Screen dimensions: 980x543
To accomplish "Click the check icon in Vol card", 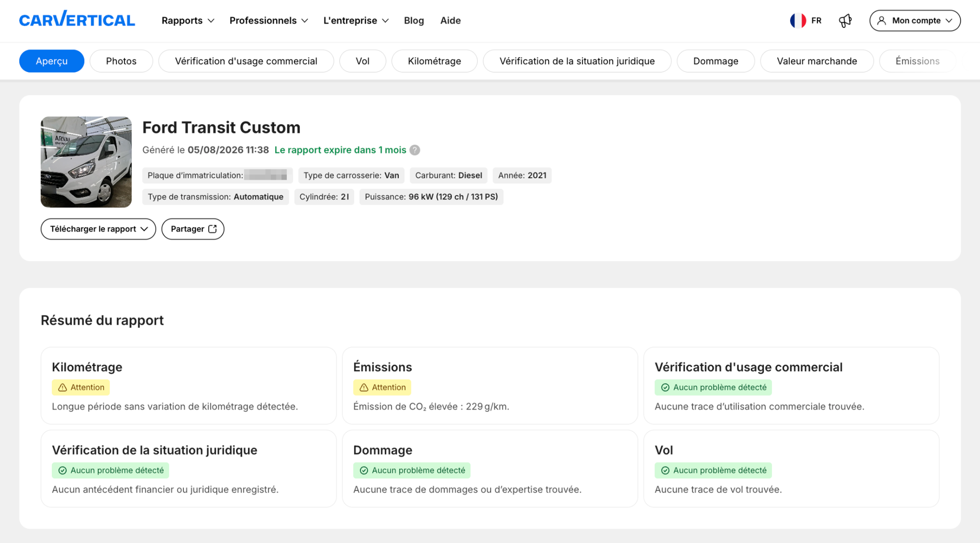I will (x=665, y=471).
